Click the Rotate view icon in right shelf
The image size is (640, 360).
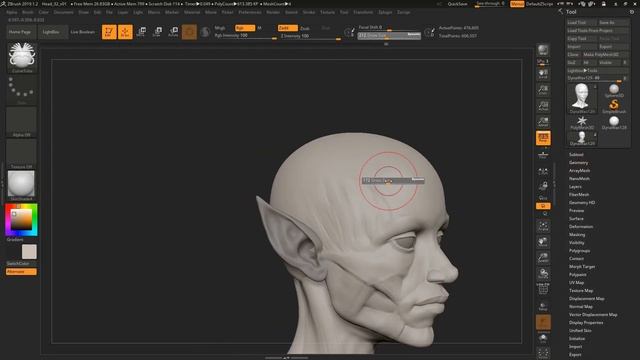[543, 274]
